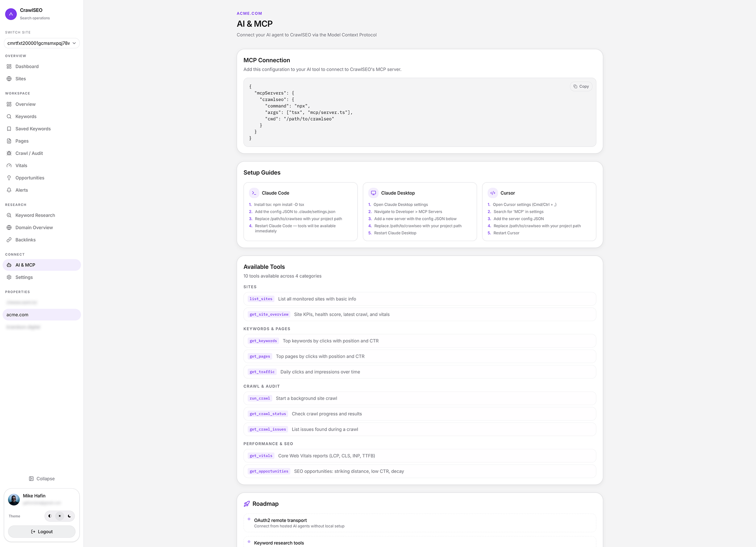
Task: Click the Backlinks chain icon
Action: pyautogui.click(x=9, y=240)
